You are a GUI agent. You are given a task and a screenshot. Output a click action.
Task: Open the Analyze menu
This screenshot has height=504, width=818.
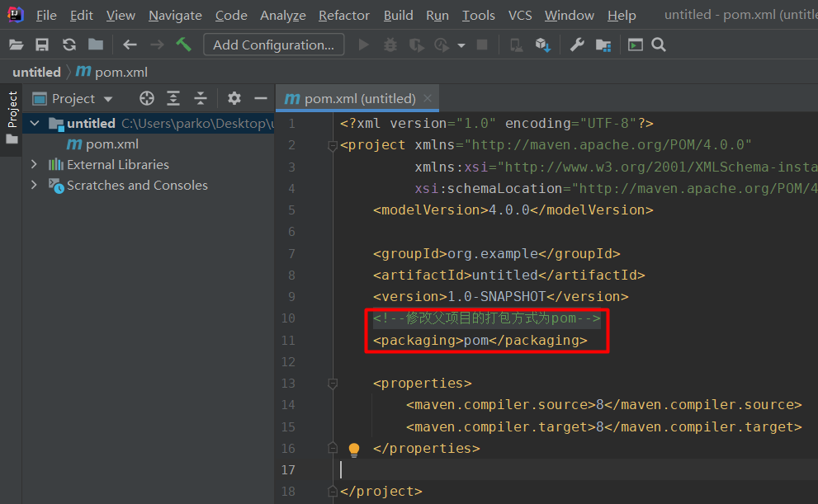[283, 16]
